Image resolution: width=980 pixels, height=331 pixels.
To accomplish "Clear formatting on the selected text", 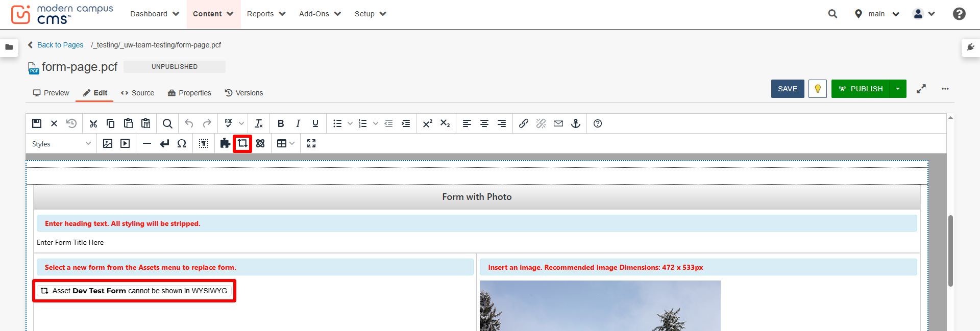I will pos(259,123).
